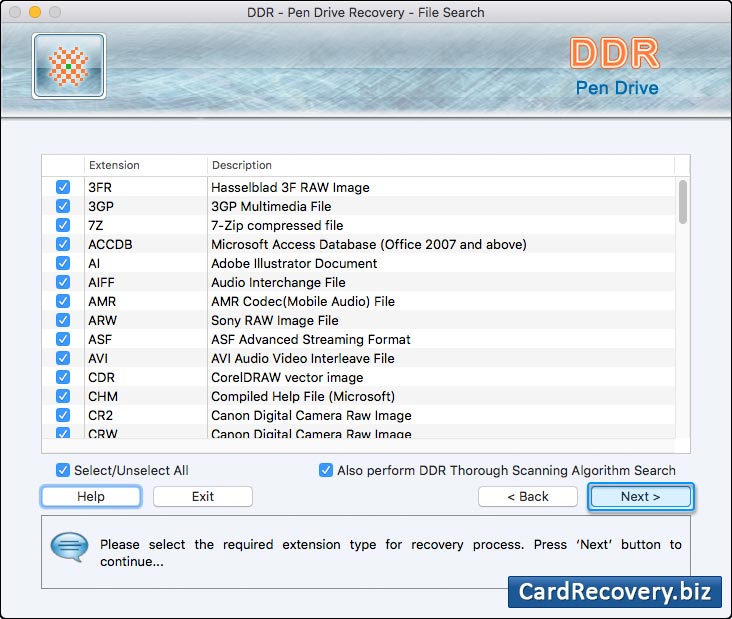Click the Exit button
732x619 pixels.
203,496
